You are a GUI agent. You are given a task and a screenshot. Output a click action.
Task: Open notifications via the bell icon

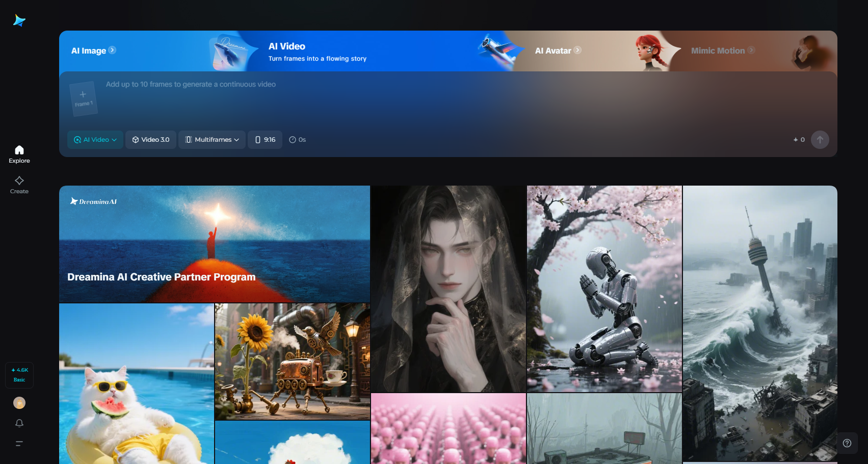tap(19, 423)
